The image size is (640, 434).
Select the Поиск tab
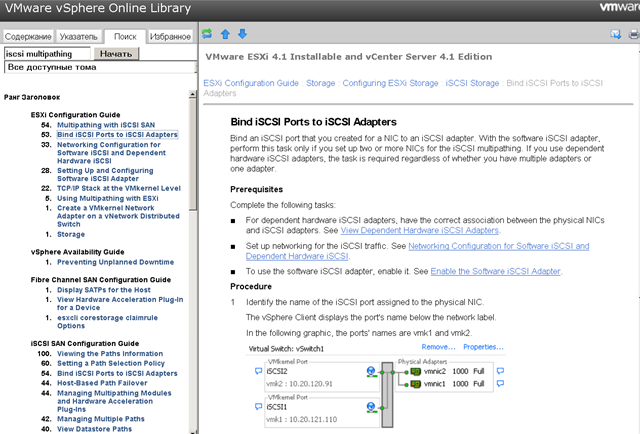click(125, 37)
